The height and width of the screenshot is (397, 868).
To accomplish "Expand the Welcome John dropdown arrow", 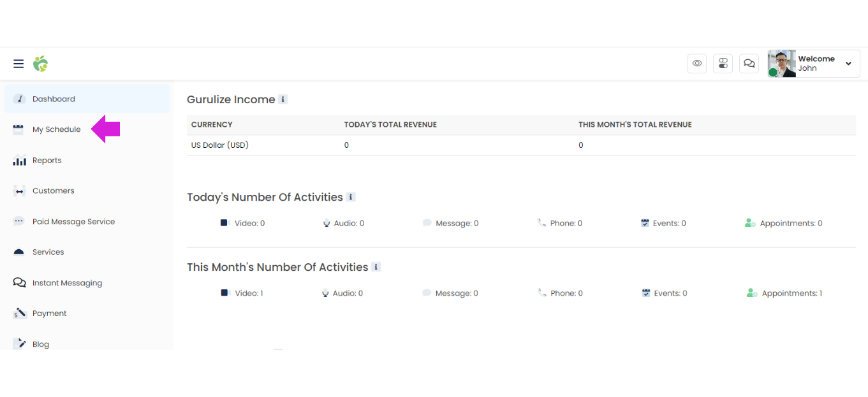I will [x=848, y=64].
